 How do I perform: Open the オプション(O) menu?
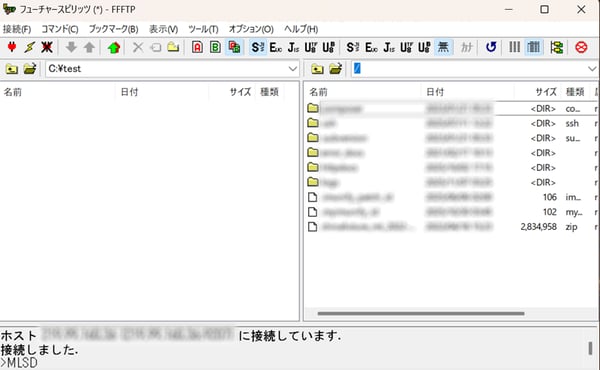[x=251, y=29]
